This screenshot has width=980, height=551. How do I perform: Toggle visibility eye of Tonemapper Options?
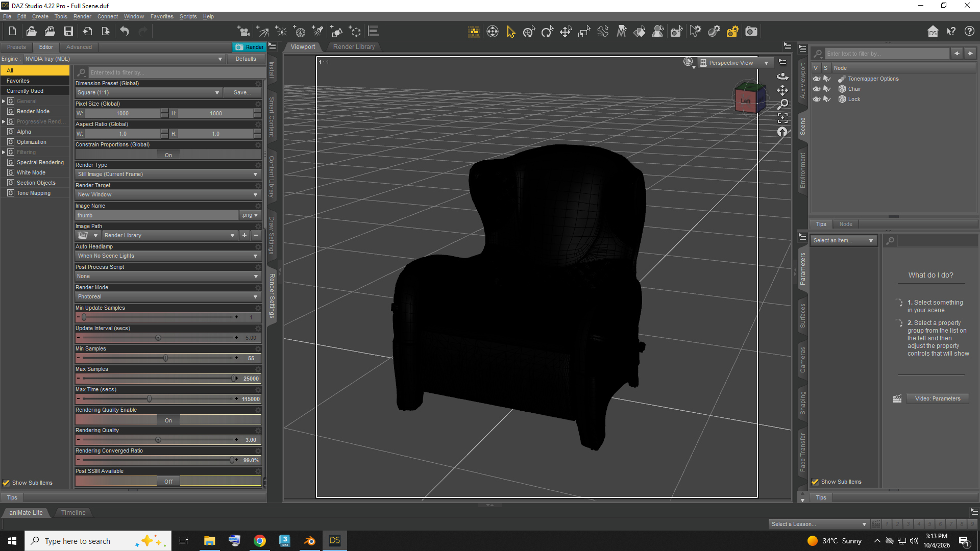(817, 79)
